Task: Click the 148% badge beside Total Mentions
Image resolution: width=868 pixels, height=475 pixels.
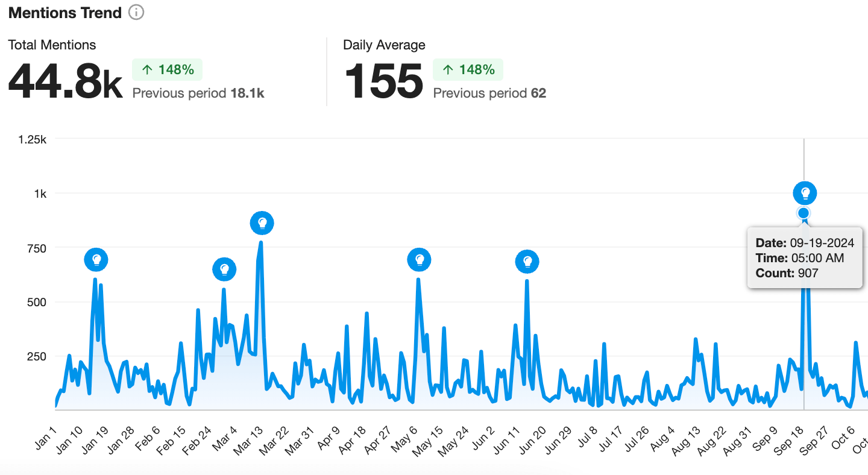Action: click(x=168, y=70)
